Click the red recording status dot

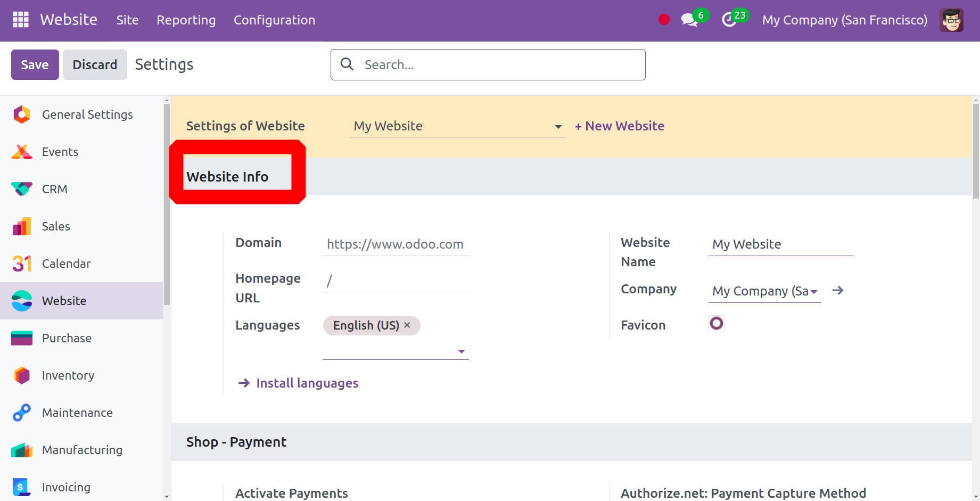point(664,20)
